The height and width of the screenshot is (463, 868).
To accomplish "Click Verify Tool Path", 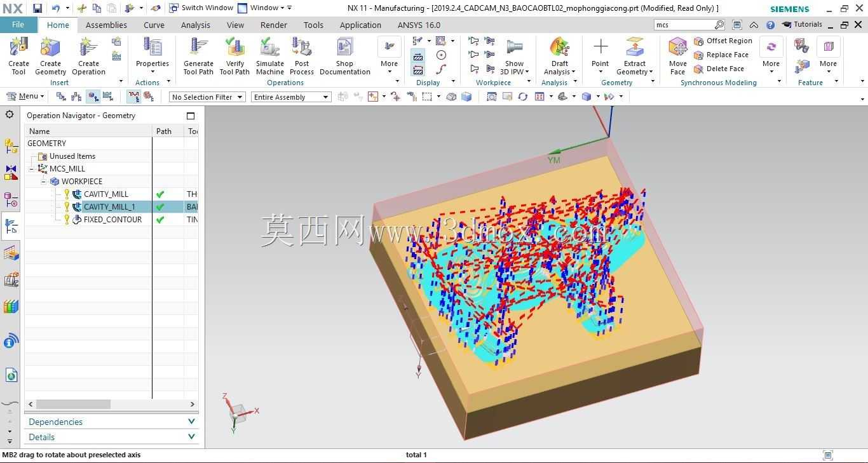I will coord(234,56).
